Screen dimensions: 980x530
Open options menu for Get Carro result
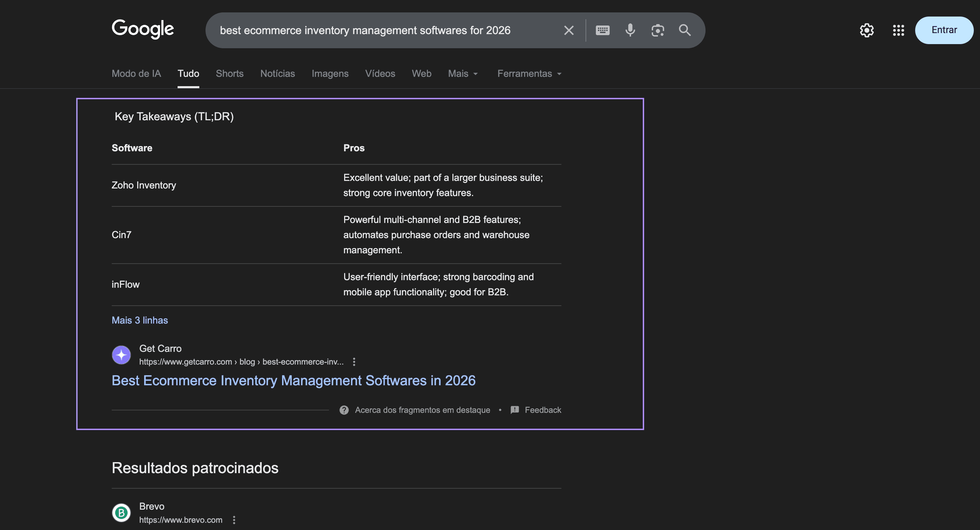coord(354,361)
